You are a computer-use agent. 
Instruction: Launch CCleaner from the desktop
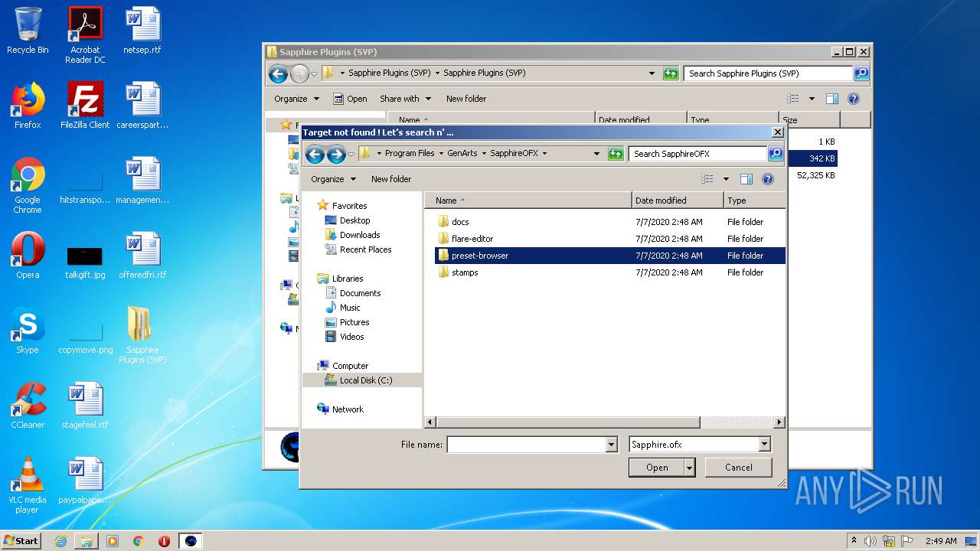tap(28, 406)
